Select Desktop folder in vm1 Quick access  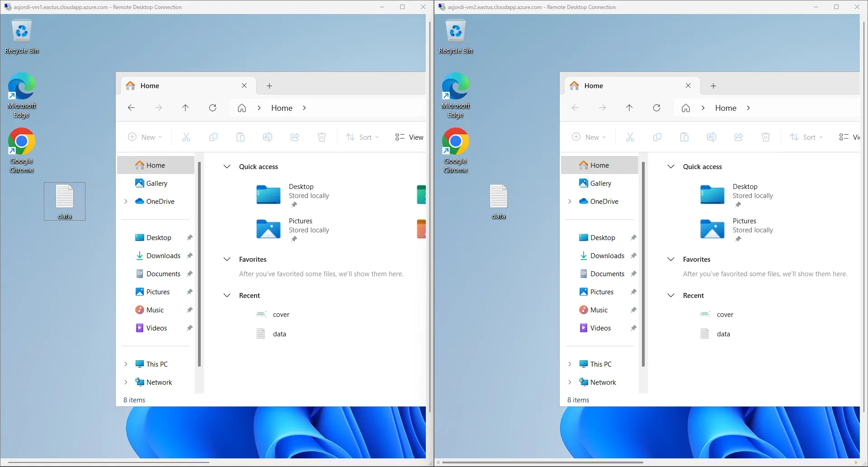pyautogui.click(x=294, y=195)
